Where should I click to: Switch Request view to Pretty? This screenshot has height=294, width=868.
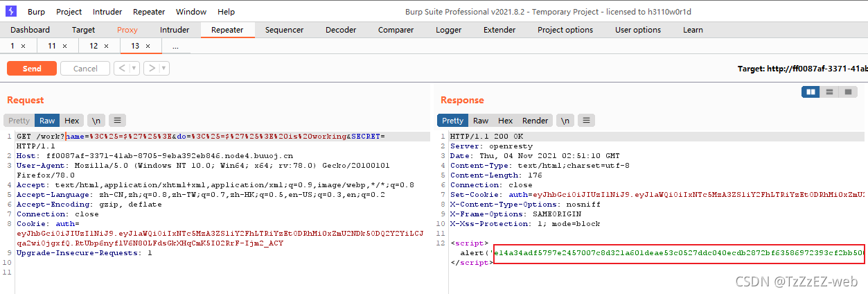tap(19, 121)
